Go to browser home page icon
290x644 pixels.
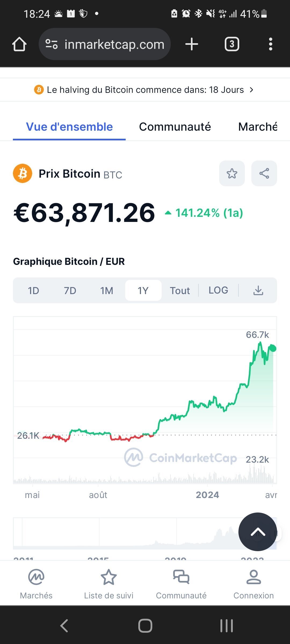pyautogui.click(x=19, y=44)
